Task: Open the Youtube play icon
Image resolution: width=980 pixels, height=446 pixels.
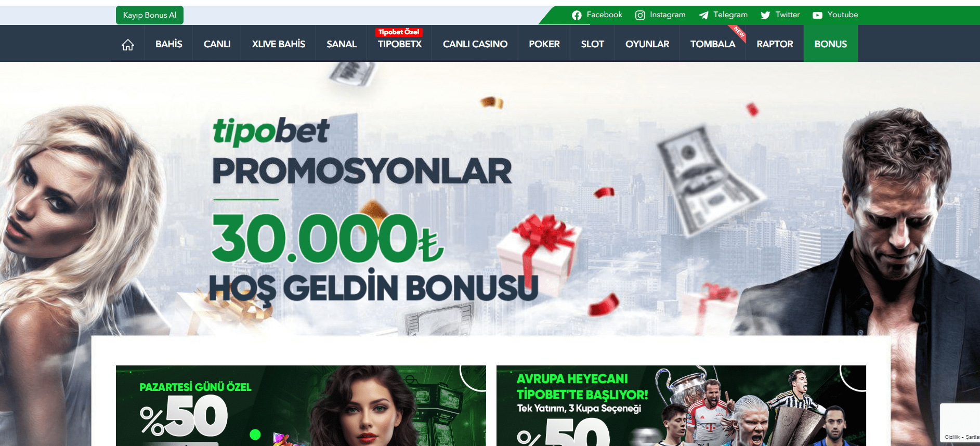Action: point(817,15)
